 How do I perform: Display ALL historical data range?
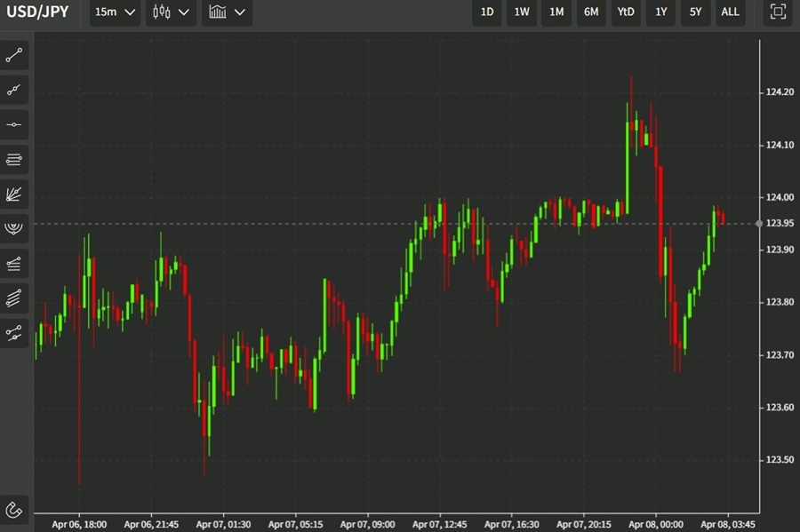[730, 12]
